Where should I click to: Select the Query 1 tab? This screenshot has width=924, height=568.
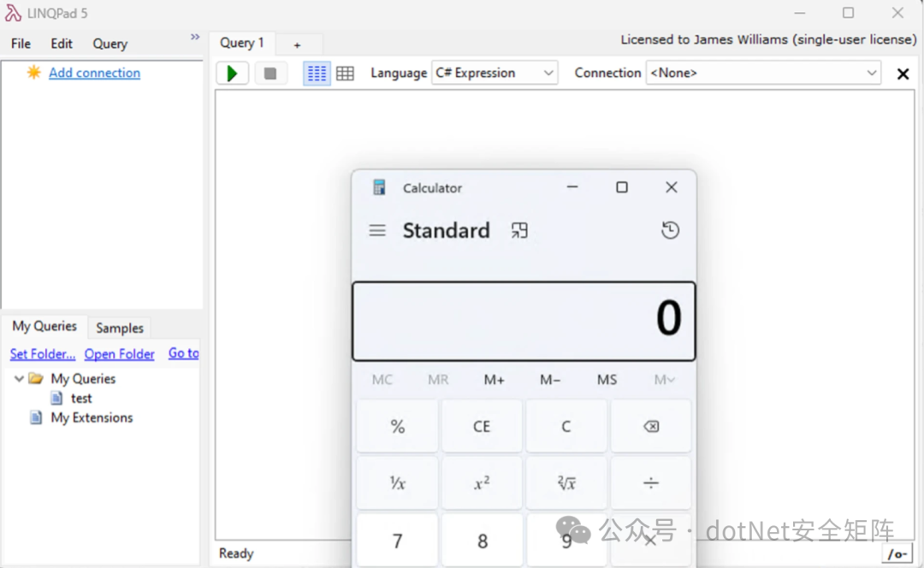tap(241, 43)
